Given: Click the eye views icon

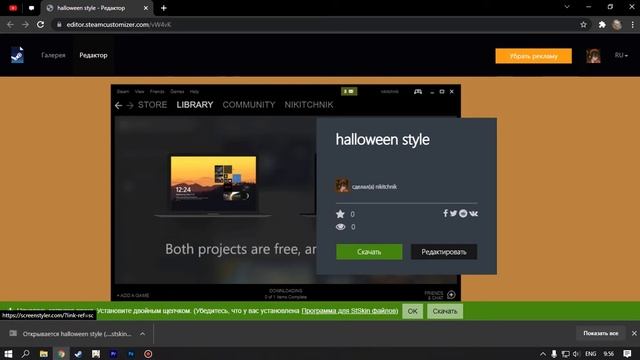Looking at the screenshot, I should 340,227.
